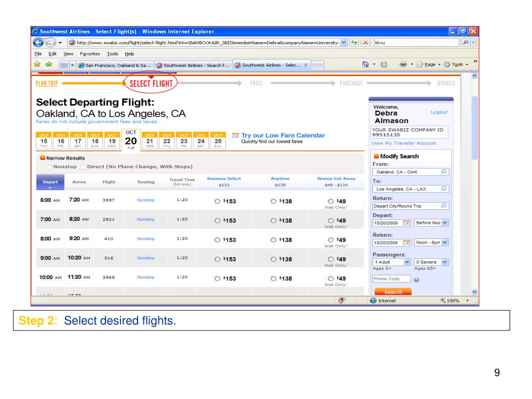This screenshot has width=532, height=399.
Task: Click Try our Low Fare Calendar link
Action: click(x=283, y=136)
